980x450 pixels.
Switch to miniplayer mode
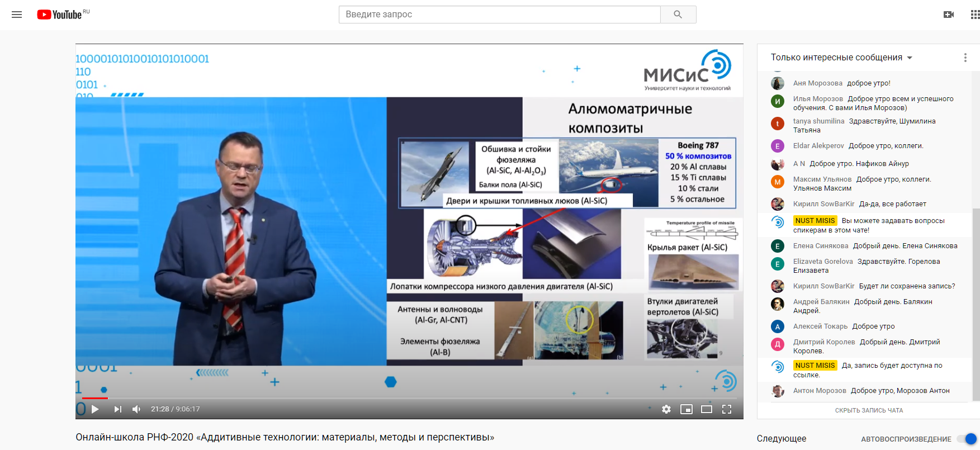click(x=686, y=409)
